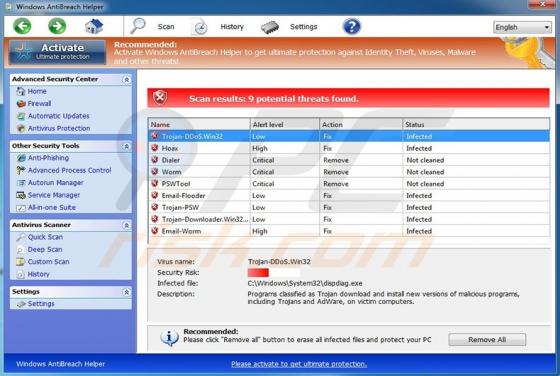Select the Trojan-PSW row

[349, 207]
